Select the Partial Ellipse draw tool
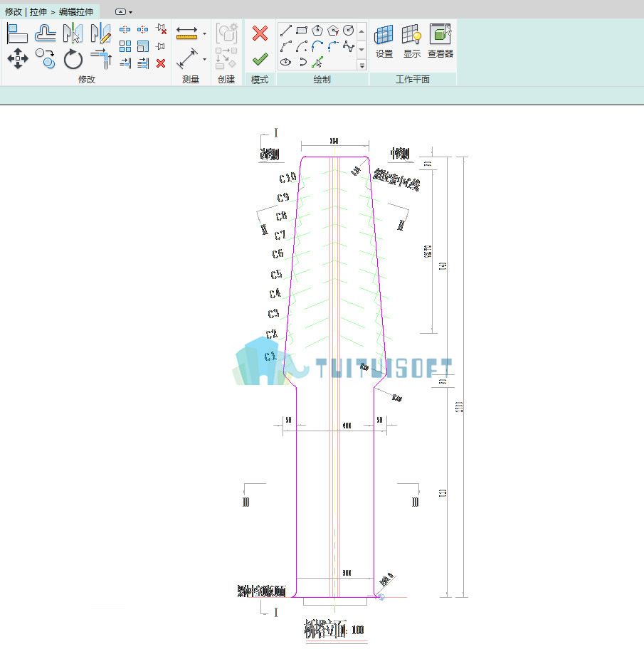644x654 pixels. click(x=303, y=62)
